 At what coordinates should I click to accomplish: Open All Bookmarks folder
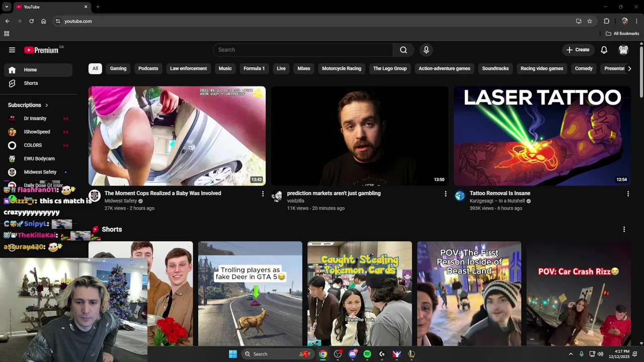point(622,34)
